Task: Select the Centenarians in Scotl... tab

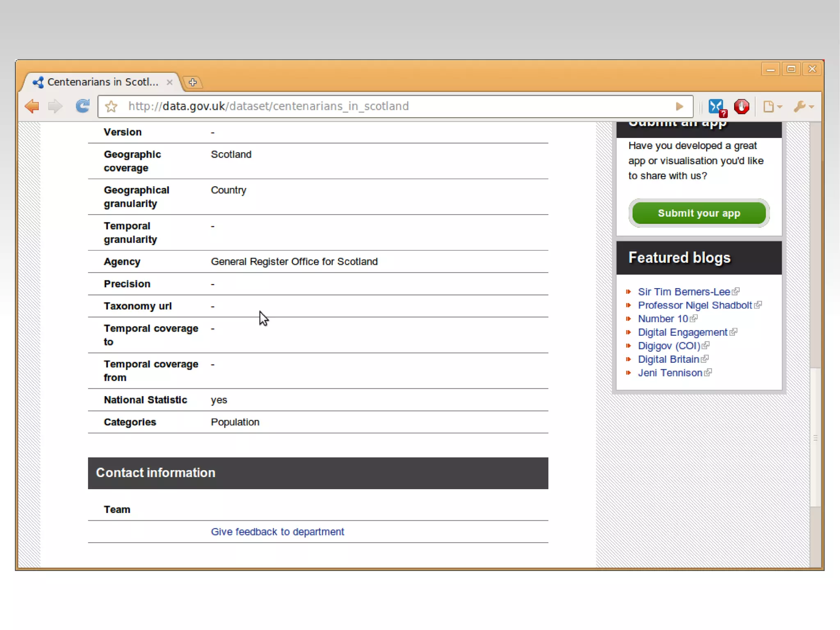Action: [x=103, y=82]
